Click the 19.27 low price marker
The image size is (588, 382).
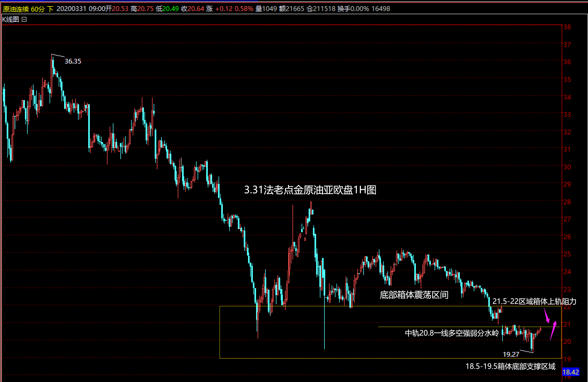tap(511, 354)
